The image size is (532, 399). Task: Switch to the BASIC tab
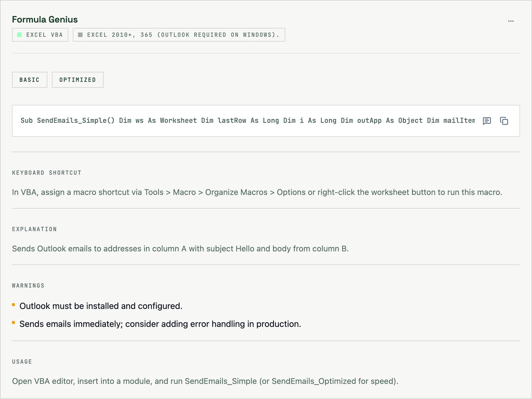click(x=29, y=80)
